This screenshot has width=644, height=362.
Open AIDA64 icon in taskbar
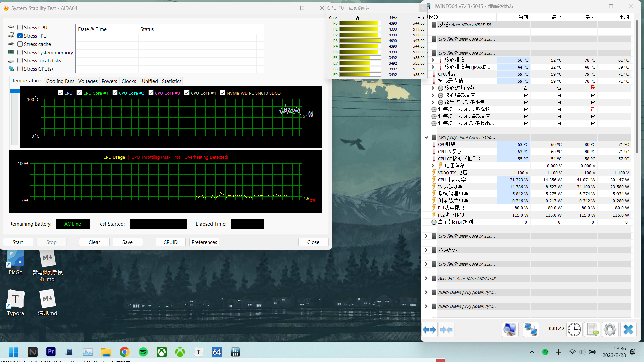pyautogui.click(x=217, y=352)
